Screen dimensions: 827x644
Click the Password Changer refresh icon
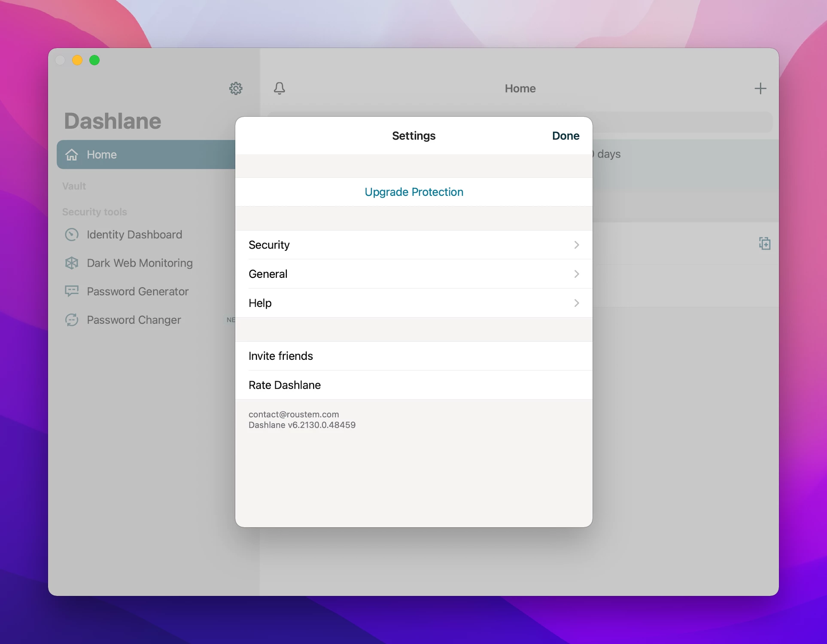72,320
